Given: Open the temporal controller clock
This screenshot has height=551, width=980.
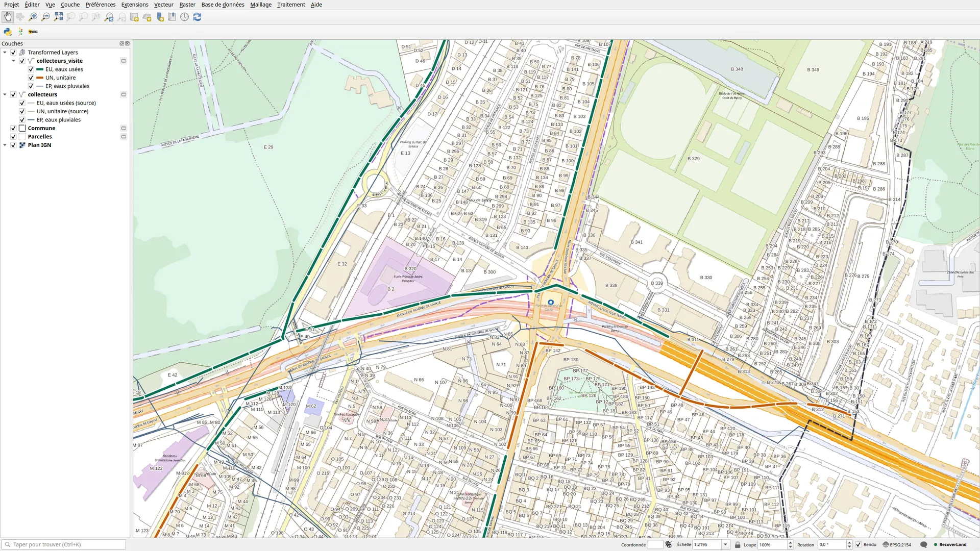Looking at the screenshot, I should [184, 17].
